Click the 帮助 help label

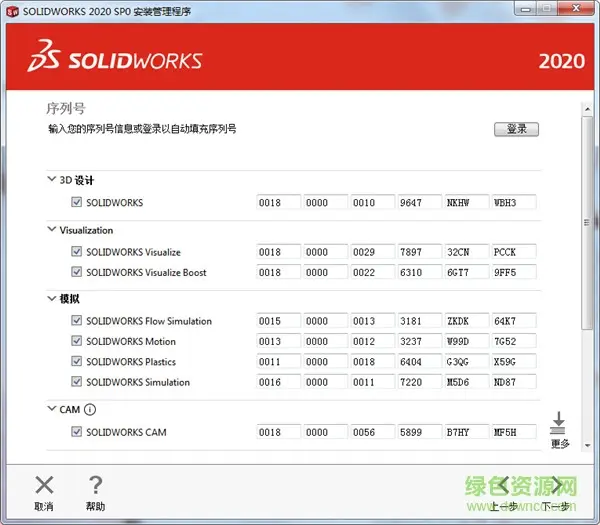(x=95, y=506)
